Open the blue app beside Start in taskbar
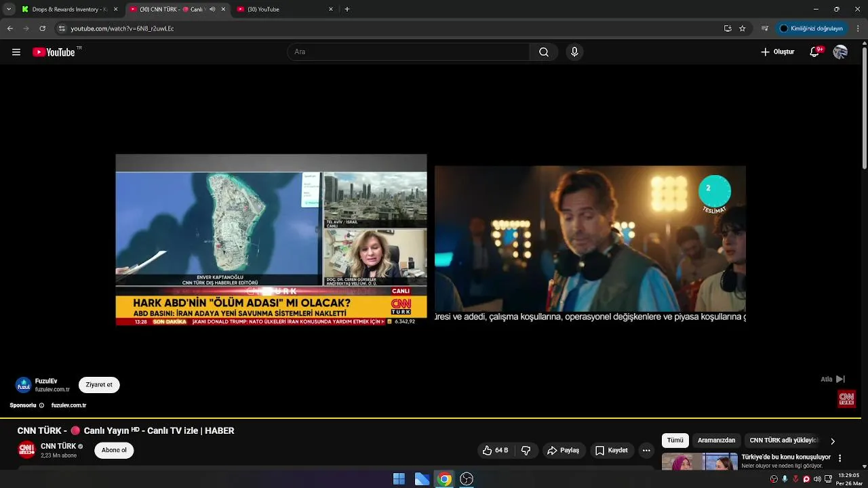 [x=422, y=479]
